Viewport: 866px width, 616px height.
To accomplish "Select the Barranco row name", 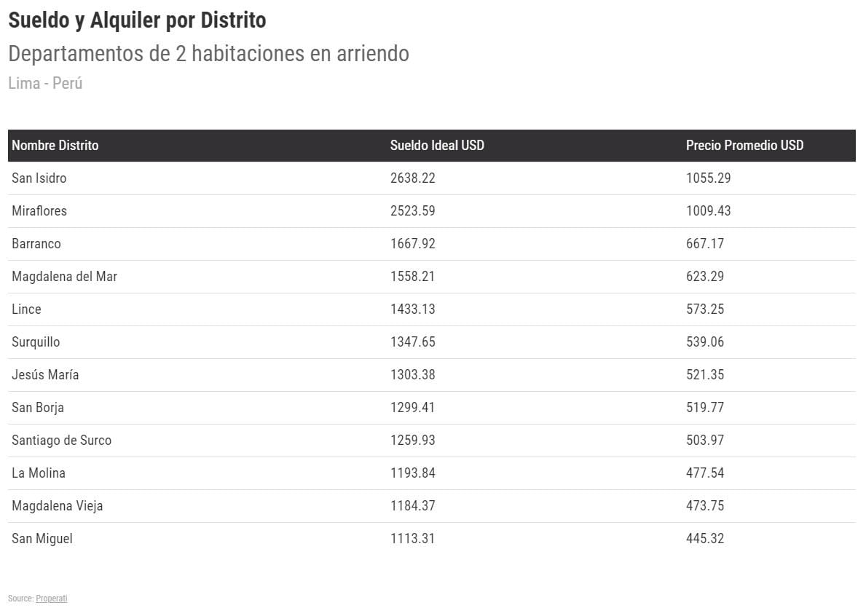I will point(36,244).
